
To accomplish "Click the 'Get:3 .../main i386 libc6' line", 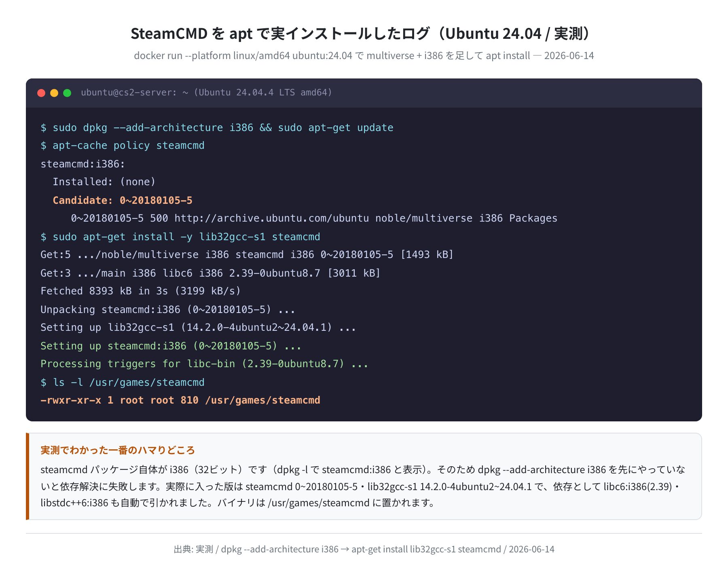I will point(210,273).
